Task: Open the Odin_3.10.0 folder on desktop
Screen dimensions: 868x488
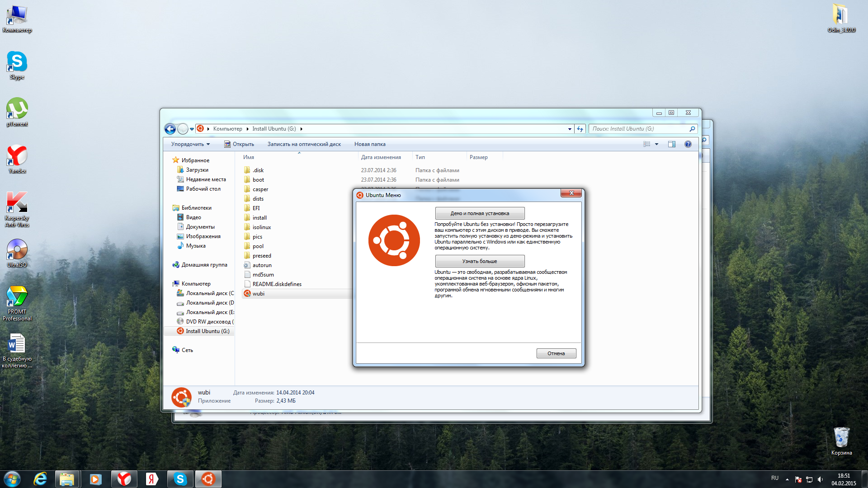Action: coord(841,19)
